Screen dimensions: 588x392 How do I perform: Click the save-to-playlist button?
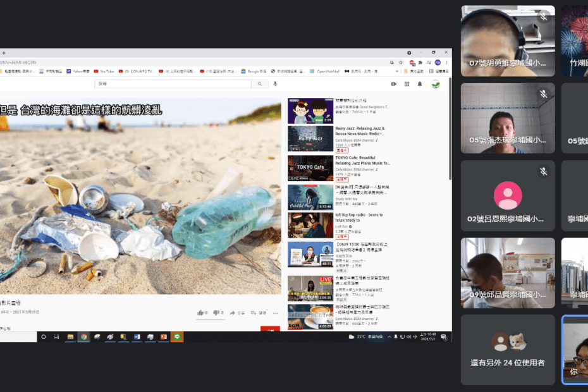click(259, 313)
